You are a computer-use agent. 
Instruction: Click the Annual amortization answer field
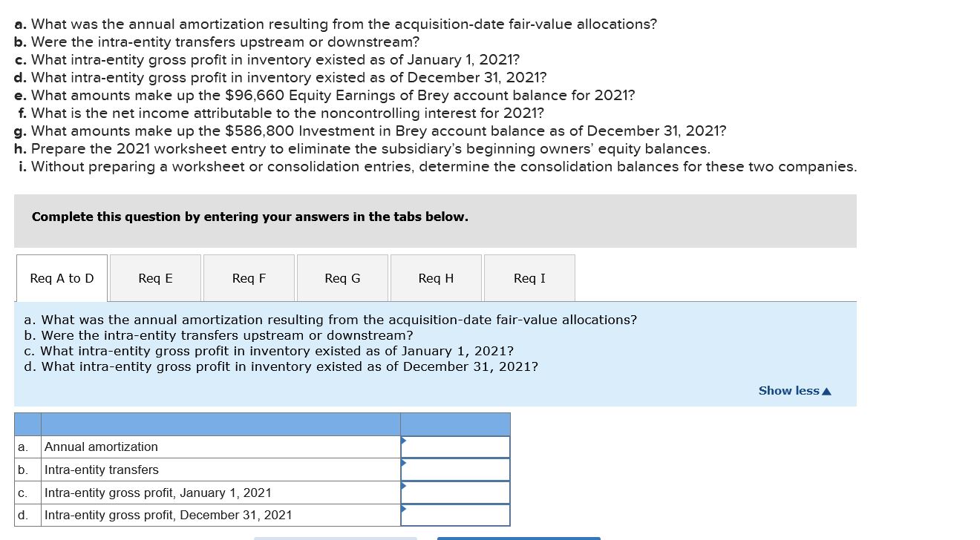pyautogui.click(x=455, y=447)
